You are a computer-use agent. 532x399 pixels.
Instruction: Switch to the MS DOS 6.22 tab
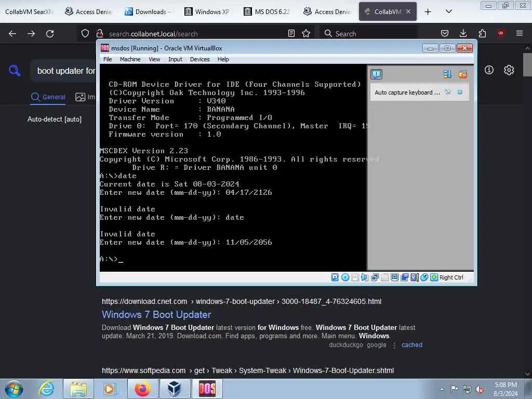coord(267,12)
